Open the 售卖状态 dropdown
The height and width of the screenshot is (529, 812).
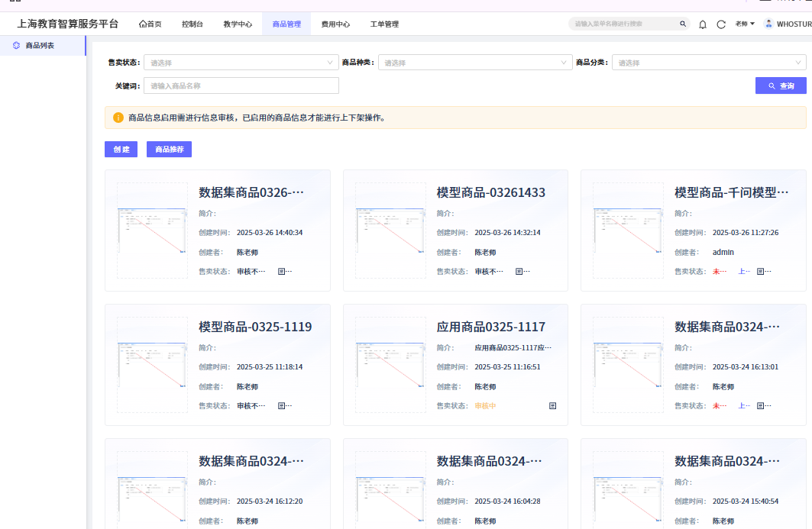(x=241, y=63)
